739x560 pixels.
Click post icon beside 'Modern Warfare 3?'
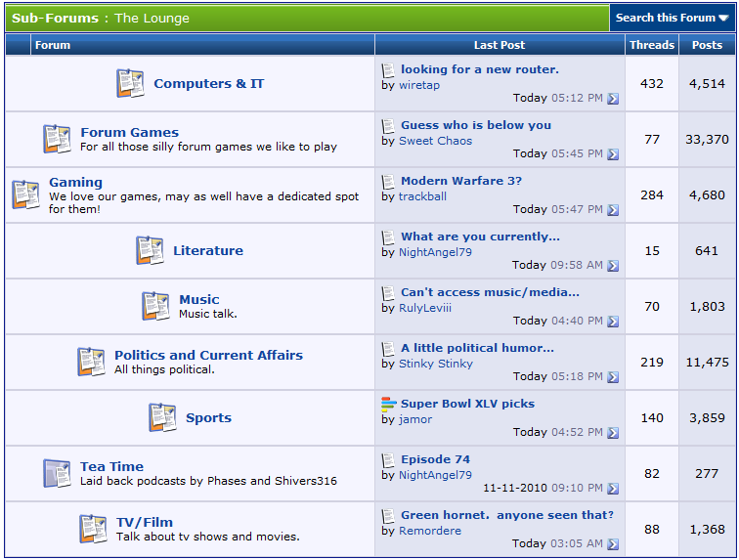(x=388, y=182)
